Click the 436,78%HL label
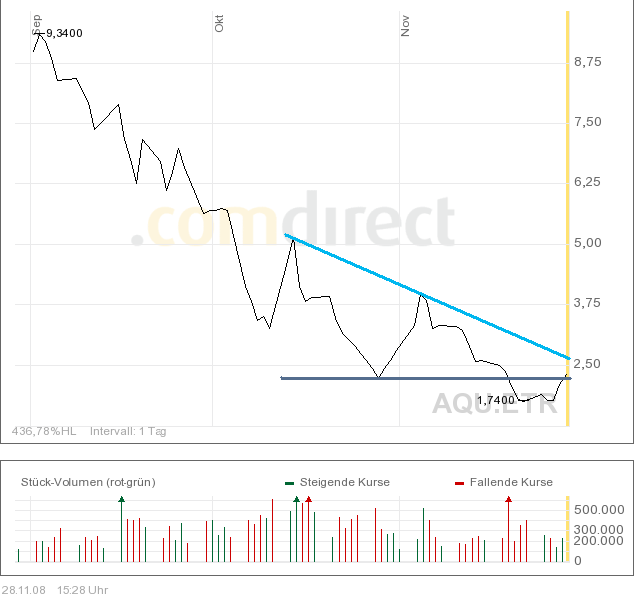 [x=44, y=432]
